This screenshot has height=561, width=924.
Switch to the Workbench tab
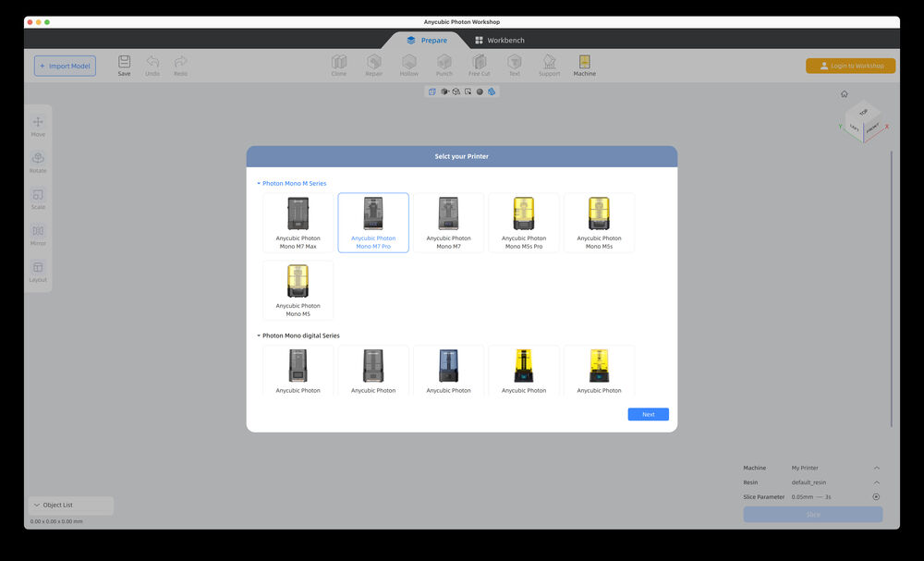pos(500,40)
